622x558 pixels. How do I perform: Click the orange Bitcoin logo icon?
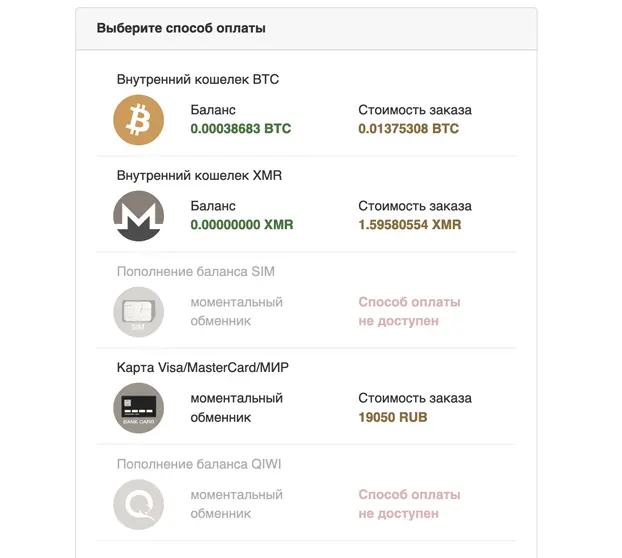click(138, 120)
